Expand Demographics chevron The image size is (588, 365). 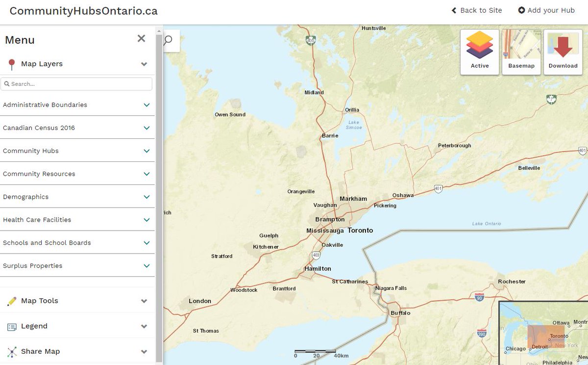pyautogui.click(x=147, y=197)
